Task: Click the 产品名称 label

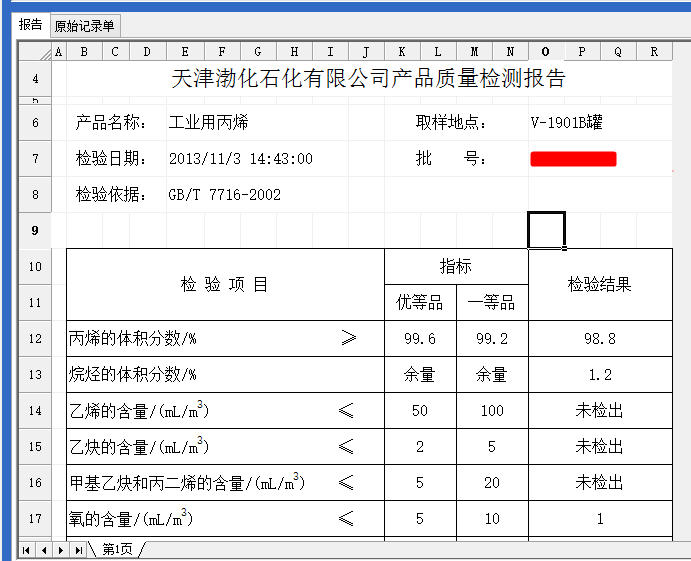Action: coord(111,122)
